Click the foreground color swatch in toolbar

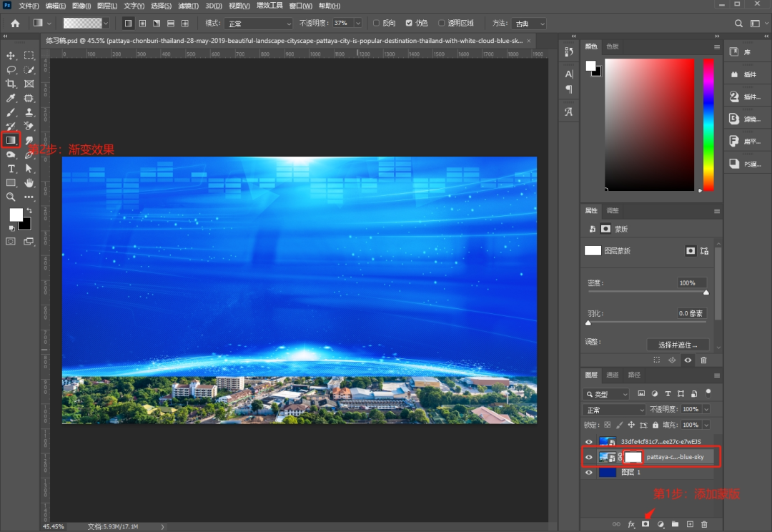[16, 215]
